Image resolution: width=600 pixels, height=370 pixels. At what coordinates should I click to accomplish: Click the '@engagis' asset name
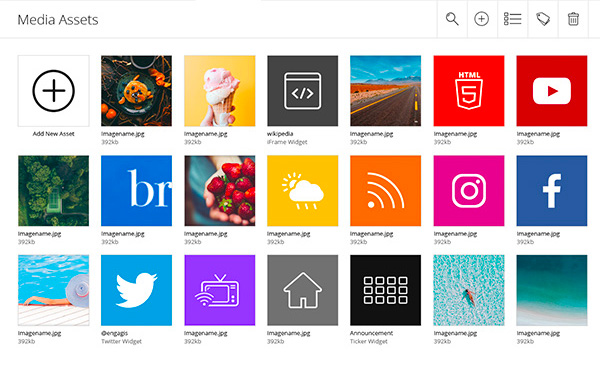(114, 333)
